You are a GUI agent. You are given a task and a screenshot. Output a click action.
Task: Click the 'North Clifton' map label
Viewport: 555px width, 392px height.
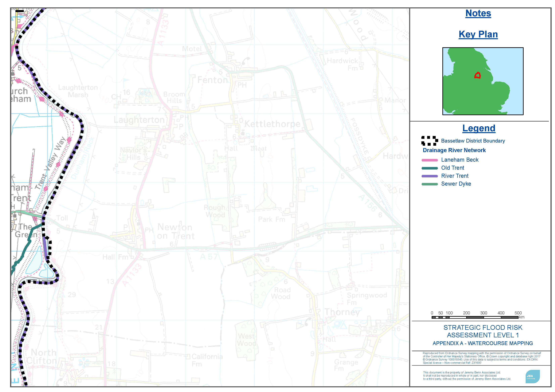42,356
